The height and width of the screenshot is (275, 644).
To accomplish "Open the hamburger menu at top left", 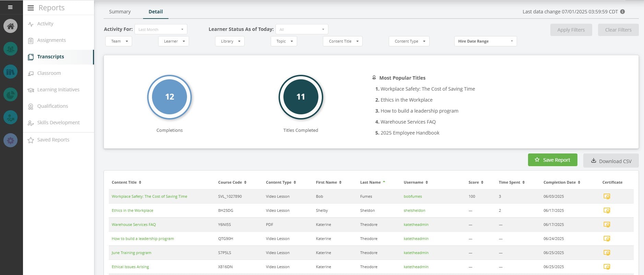I will (x=10, y=7).
